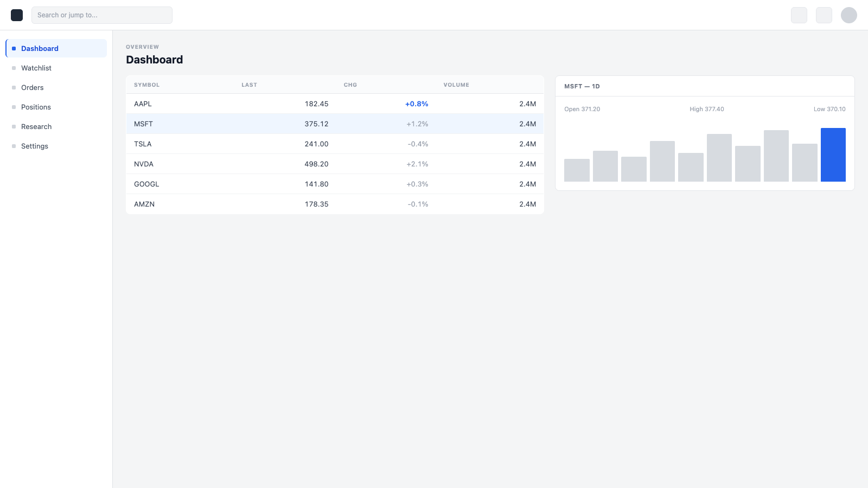Image resolution: width=868 pixels, height=488 pixels.
Task: Click the High 377.40 stat
Action: 707,109
